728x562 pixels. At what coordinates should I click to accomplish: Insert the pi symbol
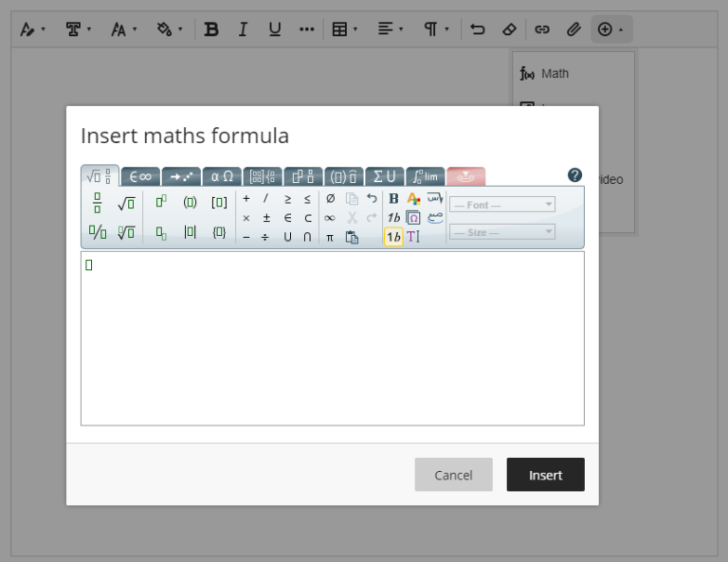[330, 237]
